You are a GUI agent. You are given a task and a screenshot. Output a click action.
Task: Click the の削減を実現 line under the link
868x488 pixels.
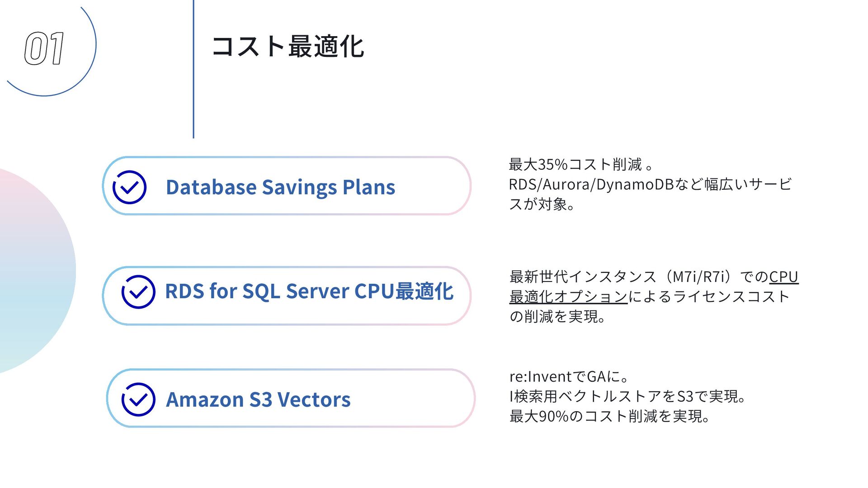(x=557, y=316)
